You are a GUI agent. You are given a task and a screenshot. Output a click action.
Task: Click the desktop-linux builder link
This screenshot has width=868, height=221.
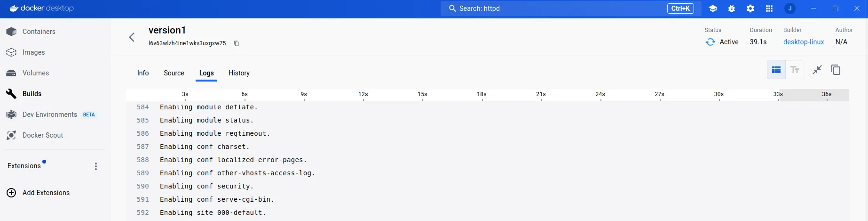click(804, 42)
